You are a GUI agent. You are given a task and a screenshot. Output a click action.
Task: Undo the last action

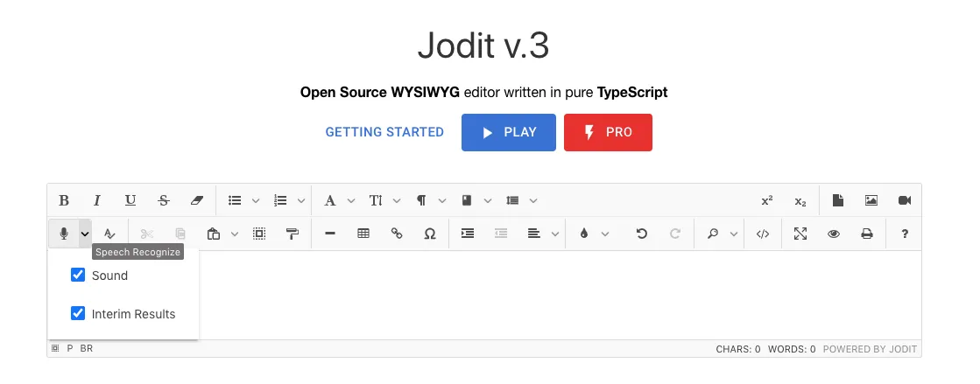642,234
